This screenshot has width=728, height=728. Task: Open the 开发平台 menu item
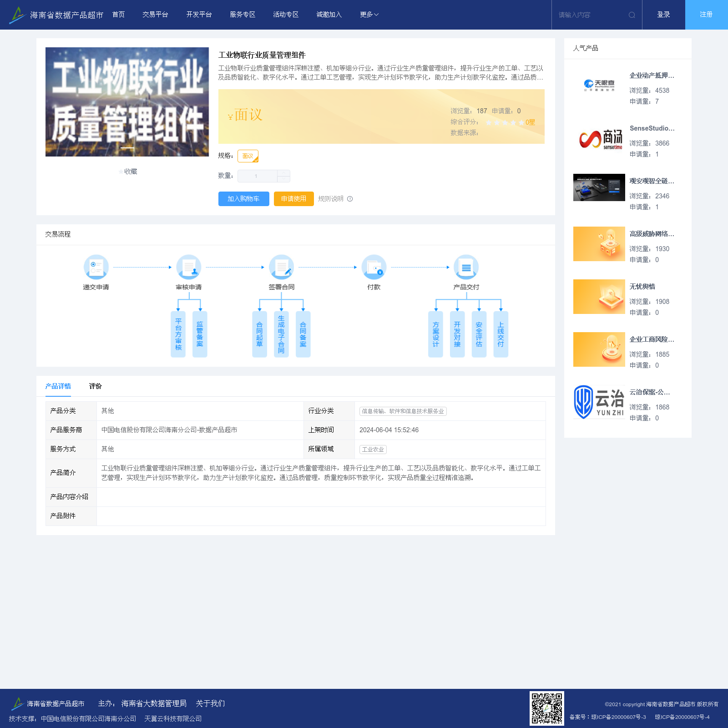199,15
